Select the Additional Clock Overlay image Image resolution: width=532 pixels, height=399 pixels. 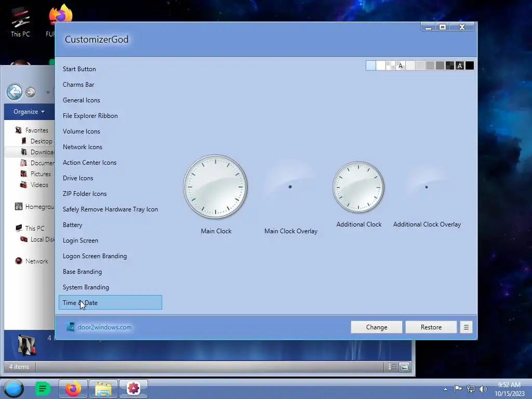coord(427,187)
